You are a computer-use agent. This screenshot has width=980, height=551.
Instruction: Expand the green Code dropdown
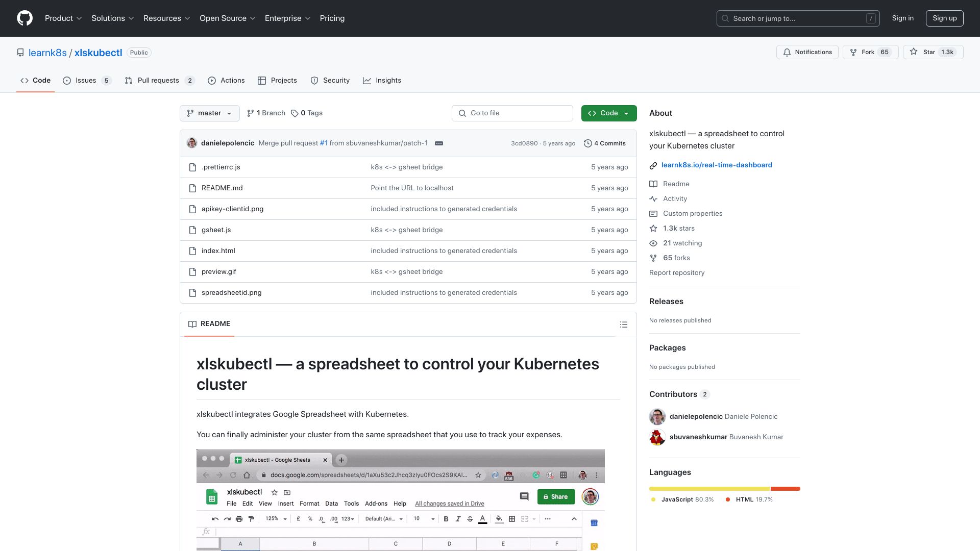point(608,113)
